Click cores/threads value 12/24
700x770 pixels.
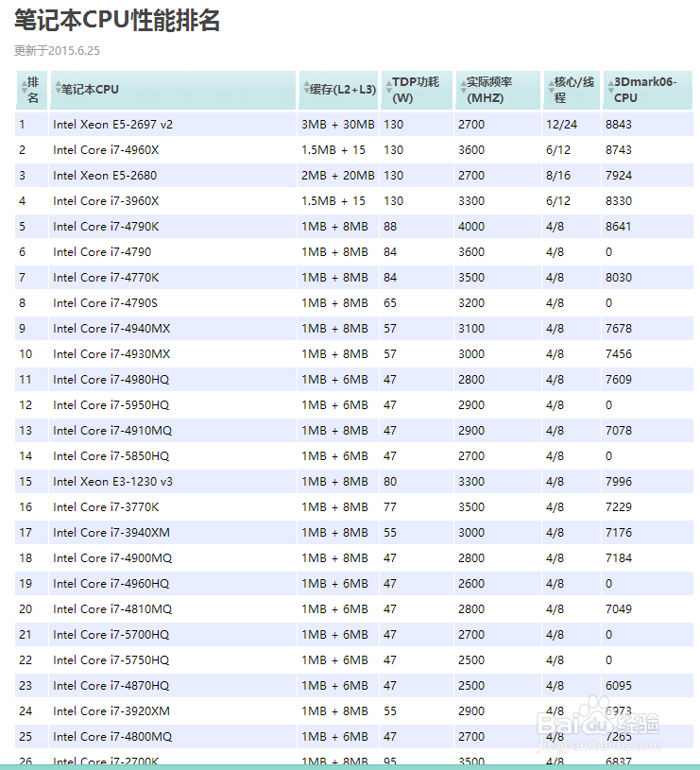point(561,125)
